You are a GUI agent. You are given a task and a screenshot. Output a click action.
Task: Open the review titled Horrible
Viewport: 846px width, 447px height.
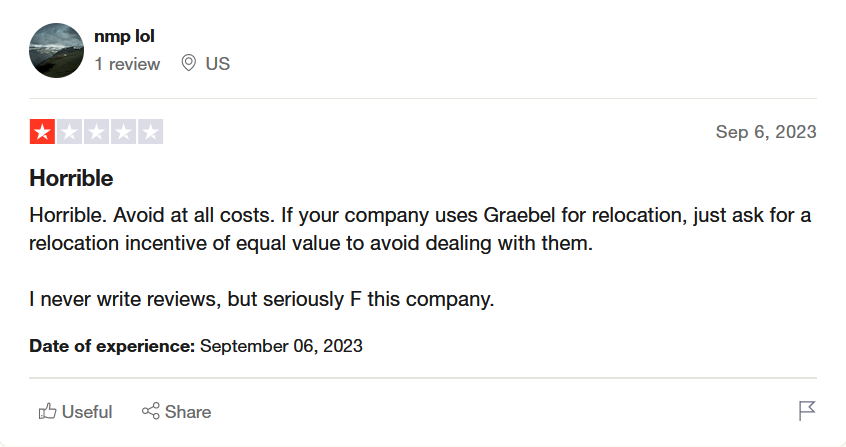71,178
